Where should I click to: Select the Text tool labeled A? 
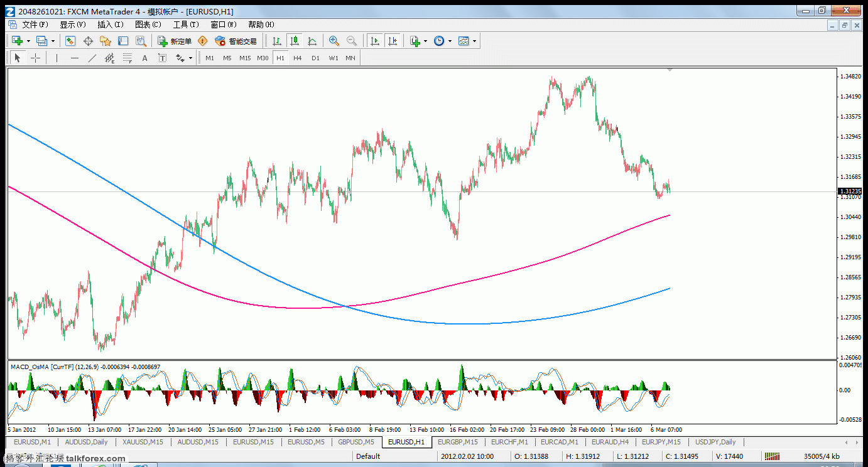(x=144, y=58)
